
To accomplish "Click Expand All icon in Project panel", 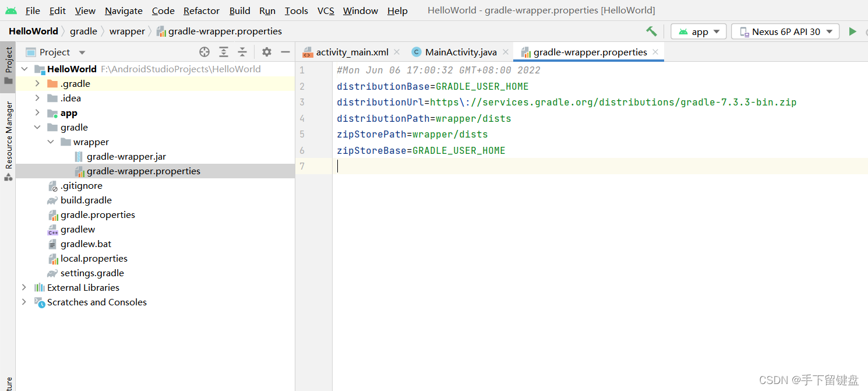I will point(224,52).
